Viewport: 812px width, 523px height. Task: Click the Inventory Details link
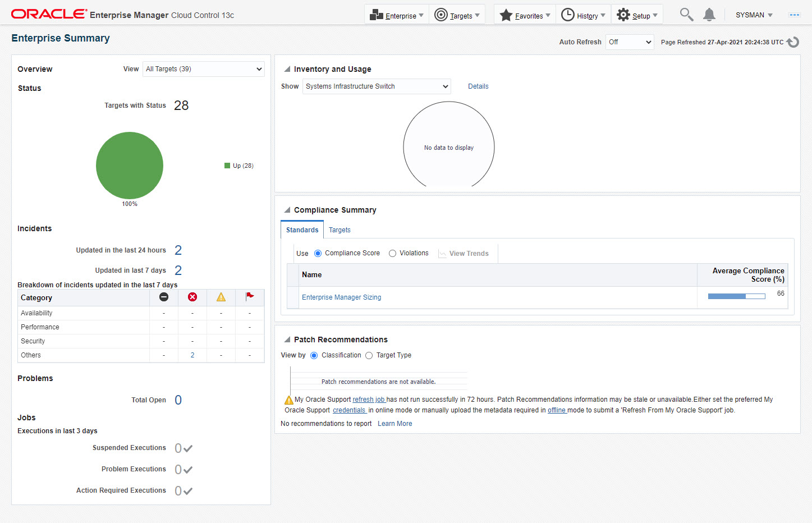[x=478, y=86]
